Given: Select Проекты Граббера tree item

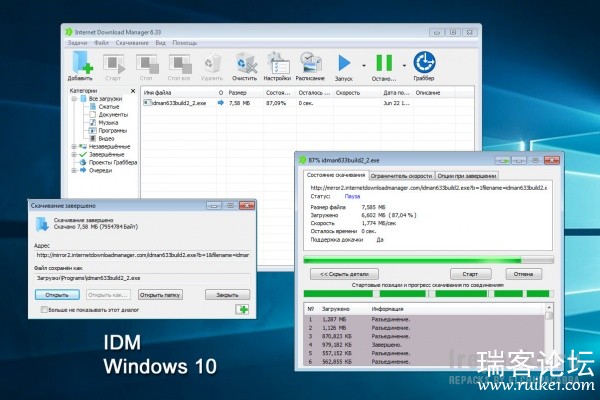Looking at the screenshot, I should point(113,162).
